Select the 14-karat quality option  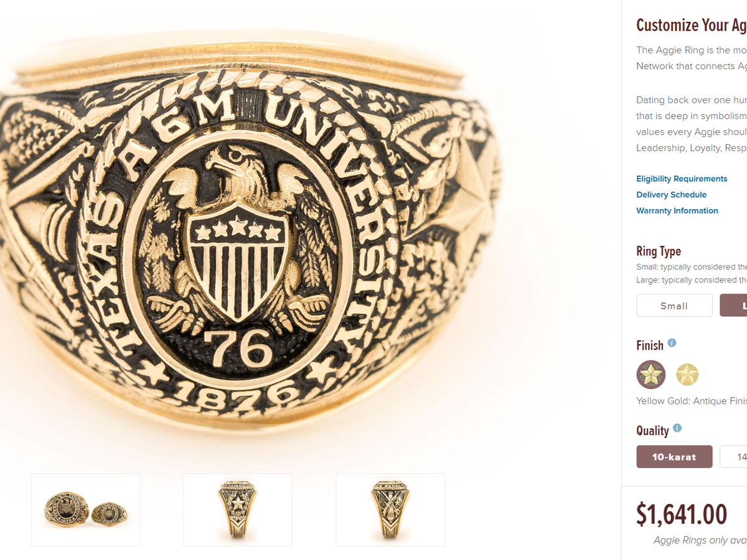[736, 457]
